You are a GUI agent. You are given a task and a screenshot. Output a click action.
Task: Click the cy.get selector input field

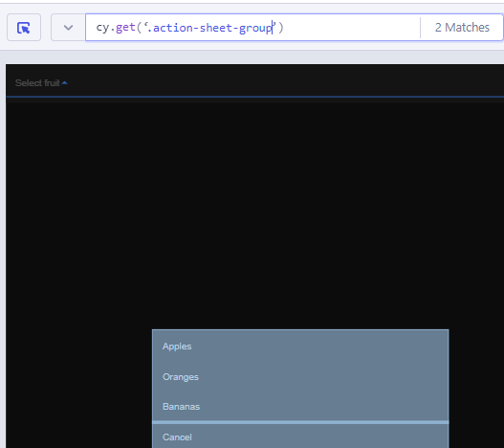[252, 28]
